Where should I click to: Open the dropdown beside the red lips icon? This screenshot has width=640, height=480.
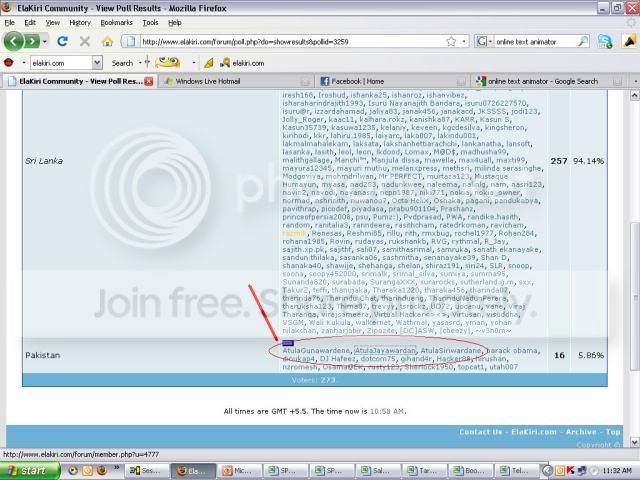pos(24,63)
